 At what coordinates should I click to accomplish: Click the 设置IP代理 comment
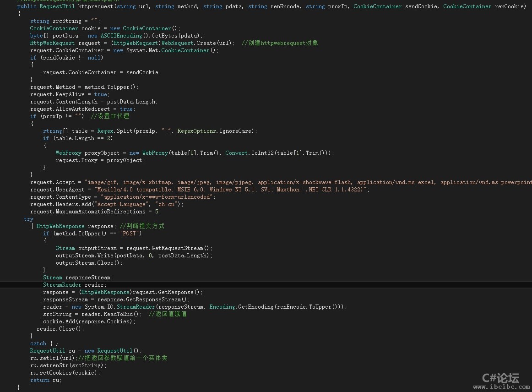click(110, 116)
